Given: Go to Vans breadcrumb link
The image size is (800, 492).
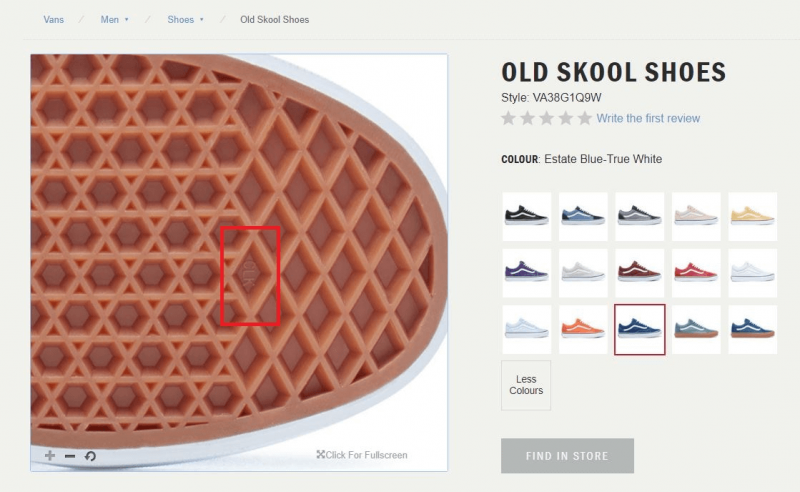Looking at the screenshot, I should tap(53, 20).
